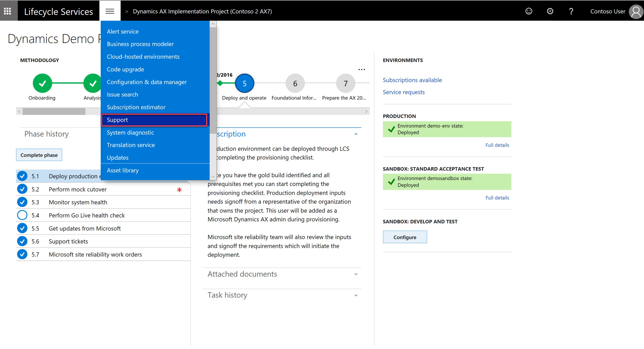Toggle completed state of task 5.2

[22, 189]
